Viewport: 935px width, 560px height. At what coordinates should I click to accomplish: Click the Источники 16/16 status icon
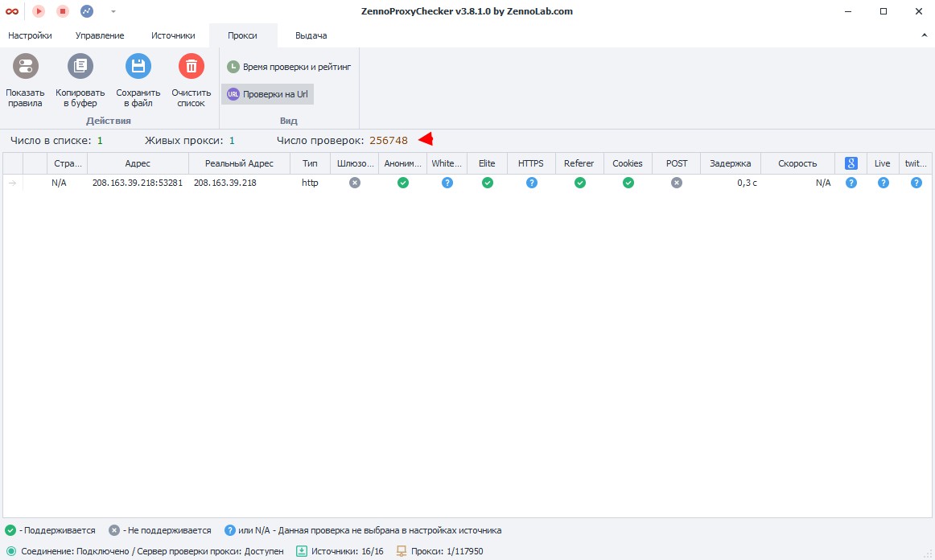tap(302, 551)
